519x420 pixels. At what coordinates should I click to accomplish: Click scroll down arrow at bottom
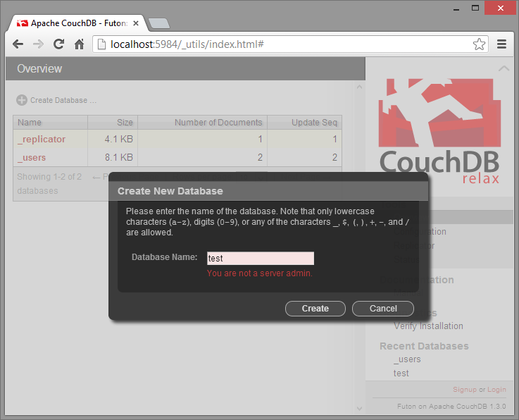pyautogui.click(x=359, y=409)
